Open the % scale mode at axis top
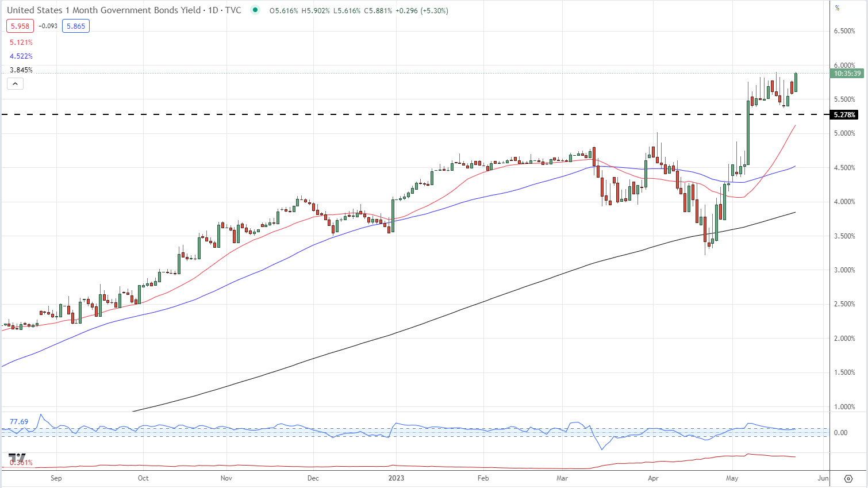Image resolution: width=868 pixels, height=488 pixels. click(838, 8)
